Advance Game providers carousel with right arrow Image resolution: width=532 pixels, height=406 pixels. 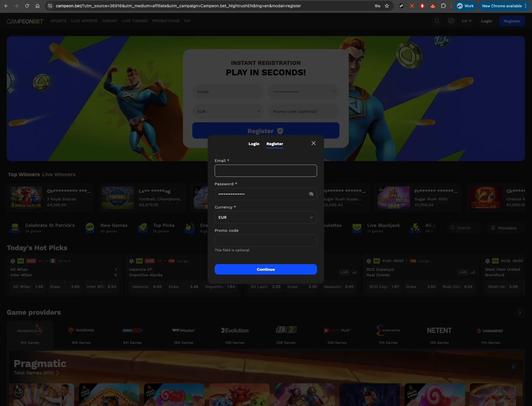click(x=520, y=313)
